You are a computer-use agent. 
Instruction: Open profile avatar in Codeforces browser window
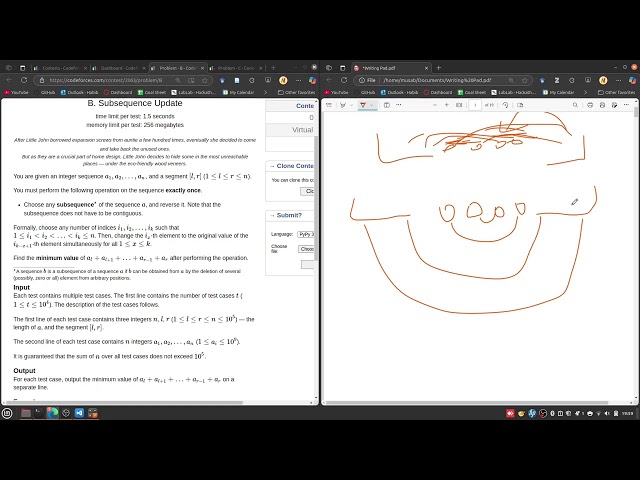click(x=283, y=80)
